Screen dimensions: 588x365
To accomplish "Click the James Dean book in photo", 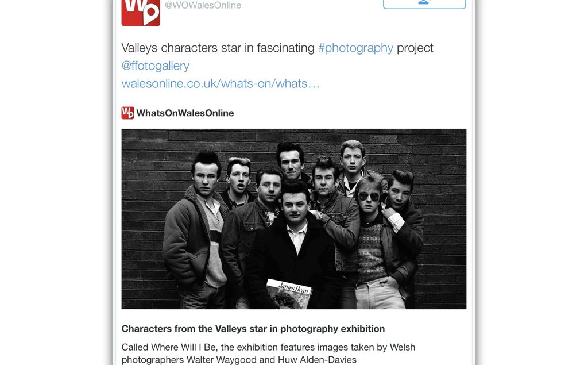I will pos(288,293).
